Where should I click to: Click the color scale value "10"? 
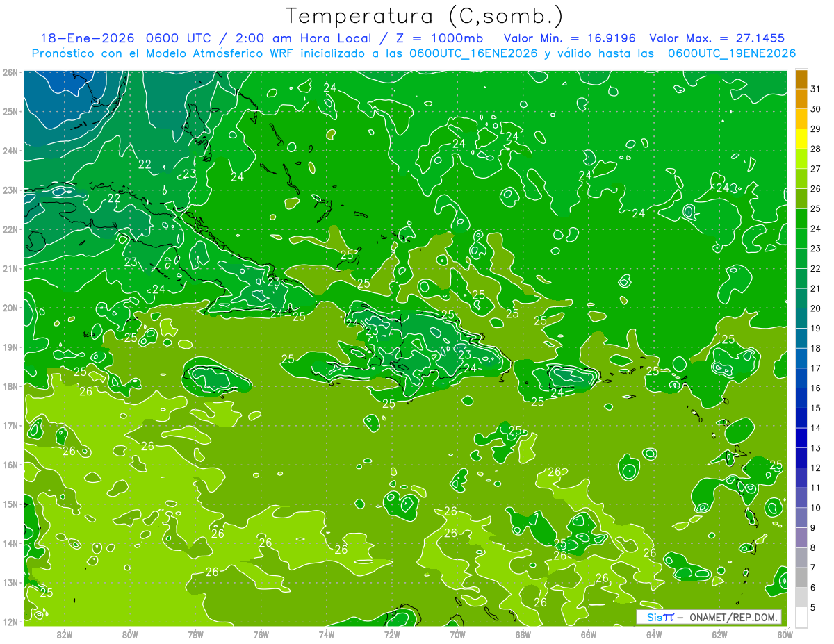pos(816,508)
